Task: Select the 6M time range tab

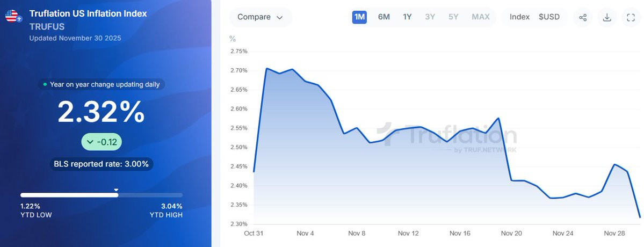Action: point(383,17)
